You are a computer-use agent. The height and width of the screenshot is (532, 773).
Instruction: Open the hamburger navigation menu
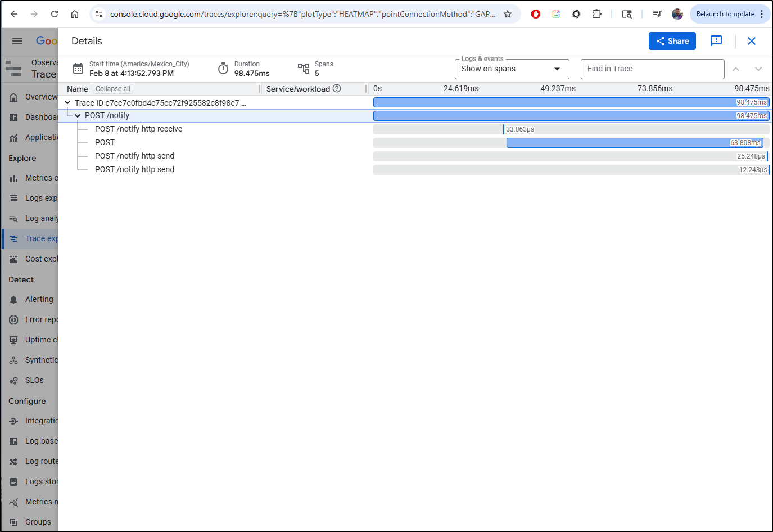(x=17, y=41)
